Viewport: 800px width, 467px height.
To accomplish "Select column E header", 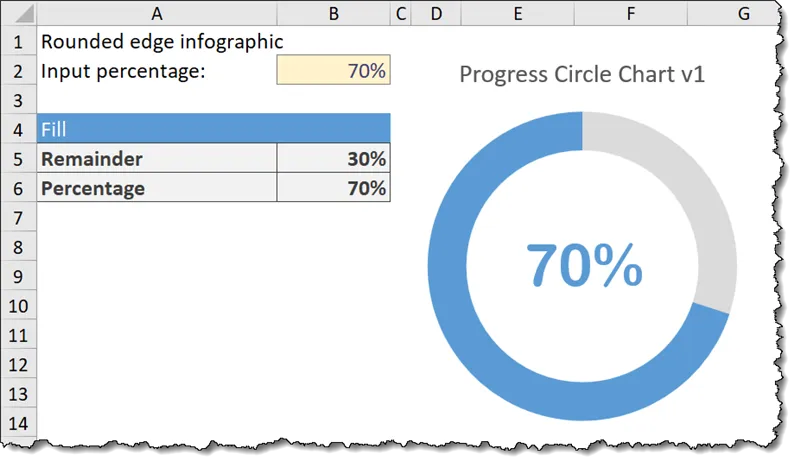I will pos(516,14).
